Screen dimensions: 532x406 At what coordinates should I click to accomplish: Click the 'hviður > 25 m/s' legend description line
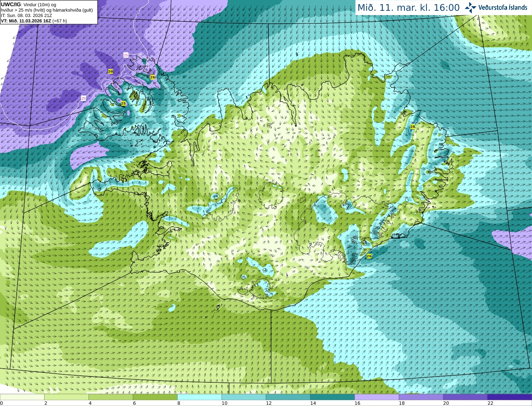pos(47,10)
